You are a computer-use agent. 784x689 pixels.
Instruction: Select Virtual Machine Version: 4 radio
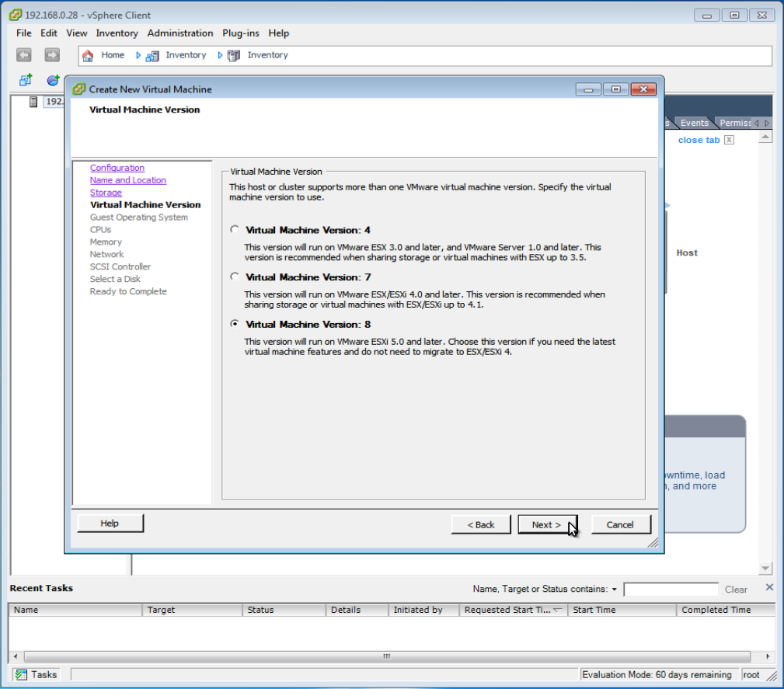click(x=235, y=229)
